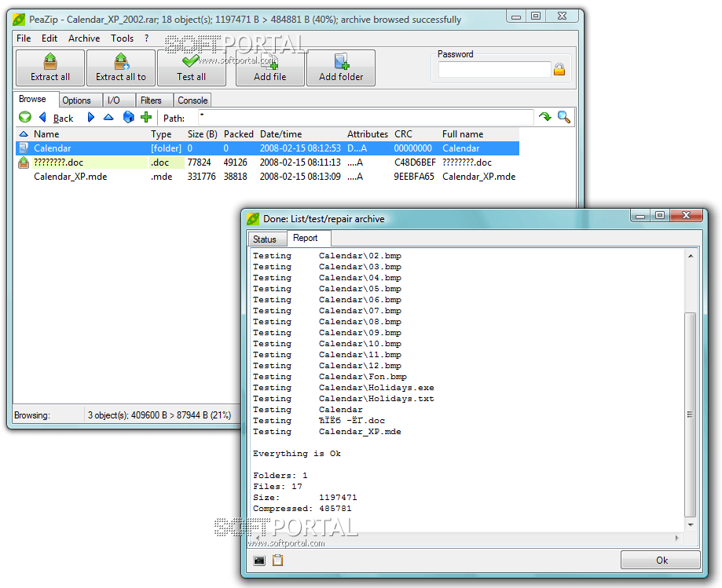This screenshot has width=722, height=588.
Task: Click PeaZip icon in Done dialog title bar
Action: pos(253,219)
